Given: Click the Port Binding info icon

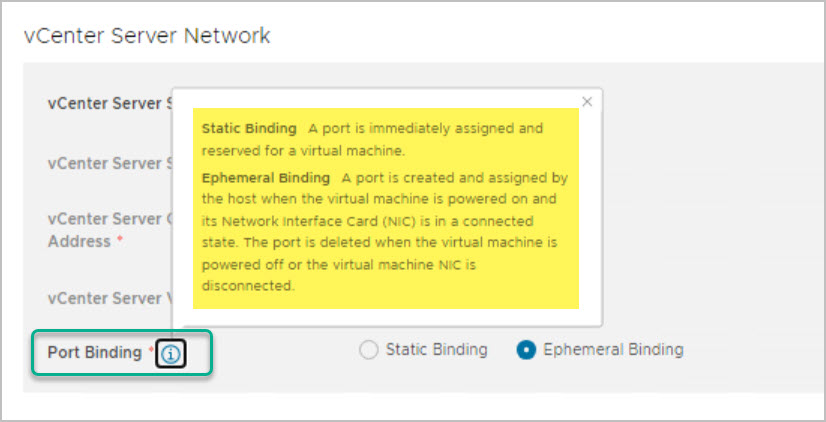Looking at the screenshot, I should (172, 352).
